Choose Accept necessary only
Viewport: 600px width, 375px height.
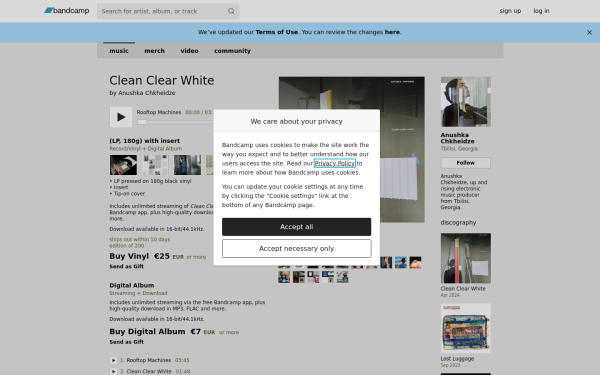(x=297, y=249)
